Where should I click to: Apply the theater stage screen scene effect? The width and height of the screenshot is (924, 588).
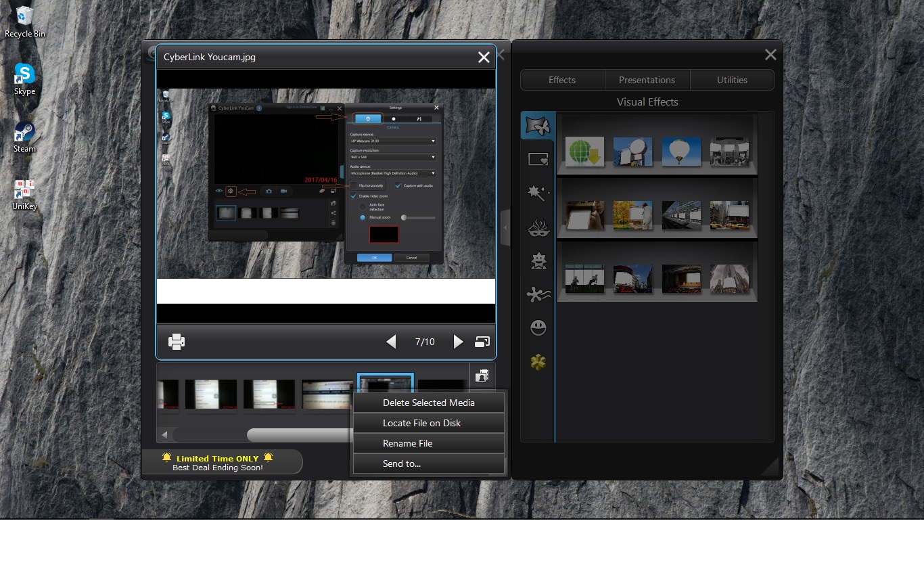point(681,279)
